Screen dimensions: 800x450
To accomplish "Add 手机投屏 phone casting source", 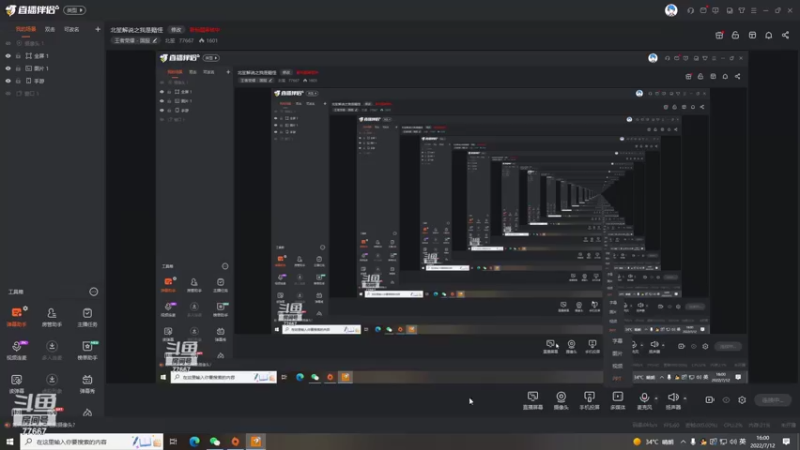I will (x=589, y=401).
